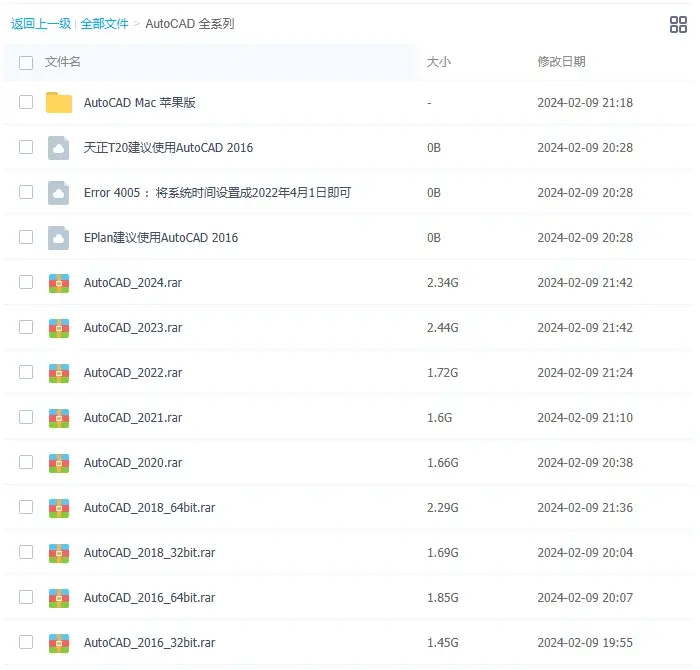Click archive icon of AutoCAD_2020.rar
The image size is (700, 670).
click(x=59, y=463)
